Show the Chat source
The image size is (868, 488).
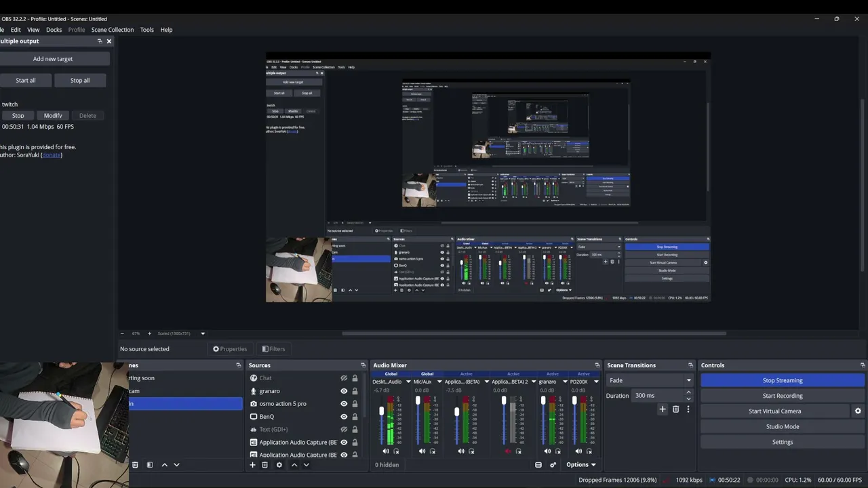pos(344,378)
